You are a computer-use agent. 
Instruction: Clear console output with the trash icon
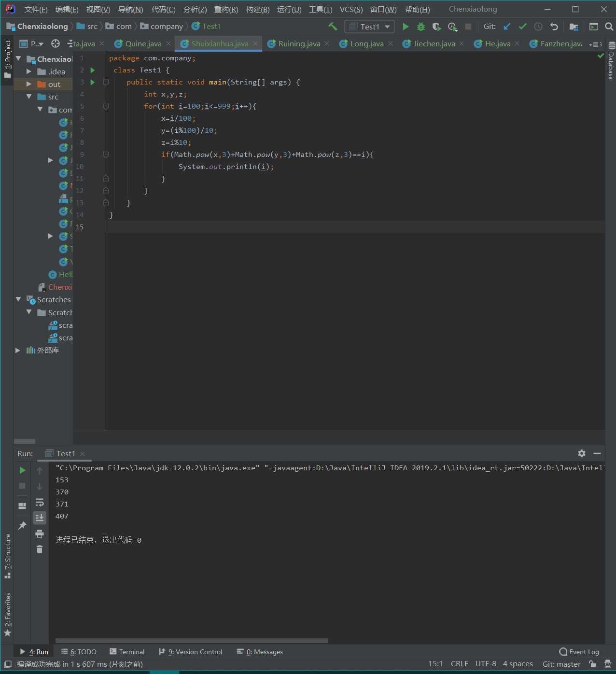tap(40, 549)
